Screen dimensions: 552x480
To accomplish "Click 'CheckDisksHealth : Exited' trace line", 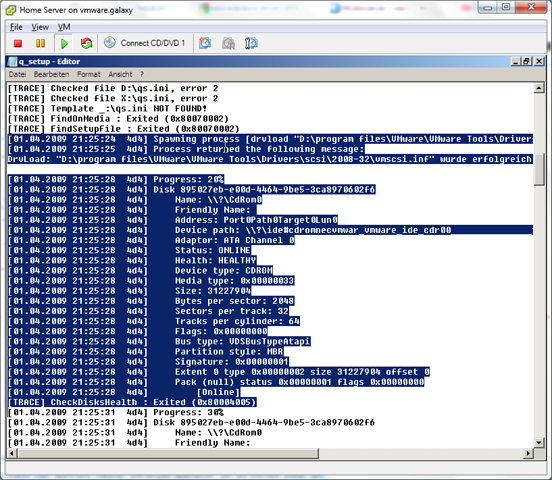I will coord(132,402).
